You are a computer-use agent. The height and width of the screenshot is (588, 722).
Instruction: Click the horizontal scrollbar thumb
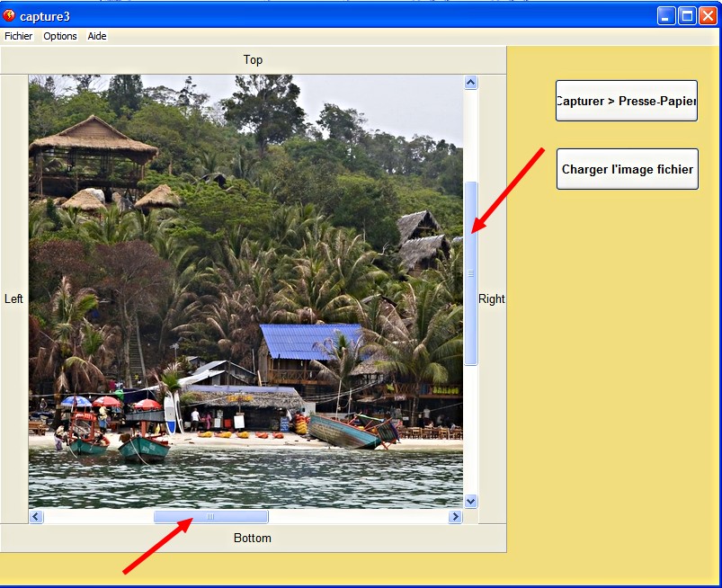pyautogui.click(x=211, y=517)
